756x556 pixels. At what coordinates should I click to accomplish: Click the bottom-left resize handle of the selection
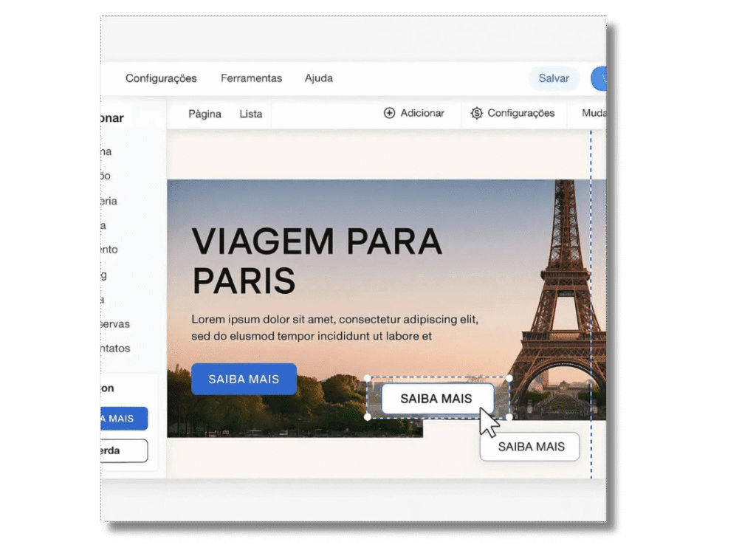(x=368, y=417)
